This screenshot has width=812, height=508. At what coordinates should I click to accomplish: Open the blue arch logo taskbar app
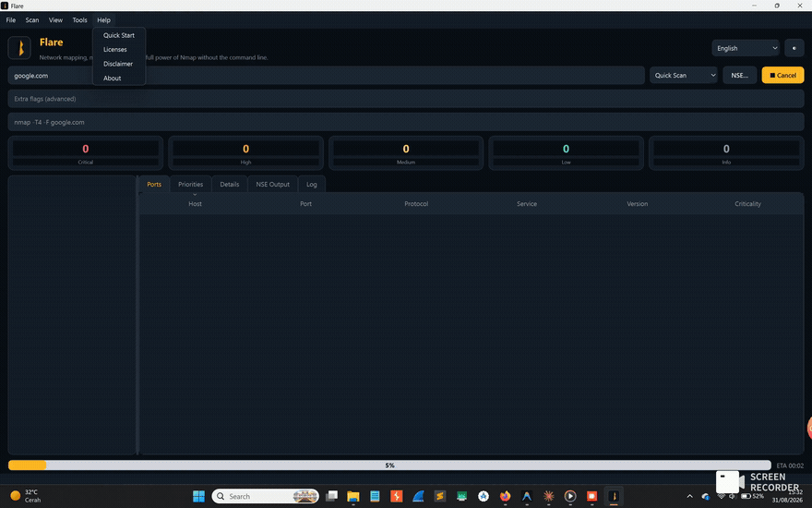tap(527, 496)
